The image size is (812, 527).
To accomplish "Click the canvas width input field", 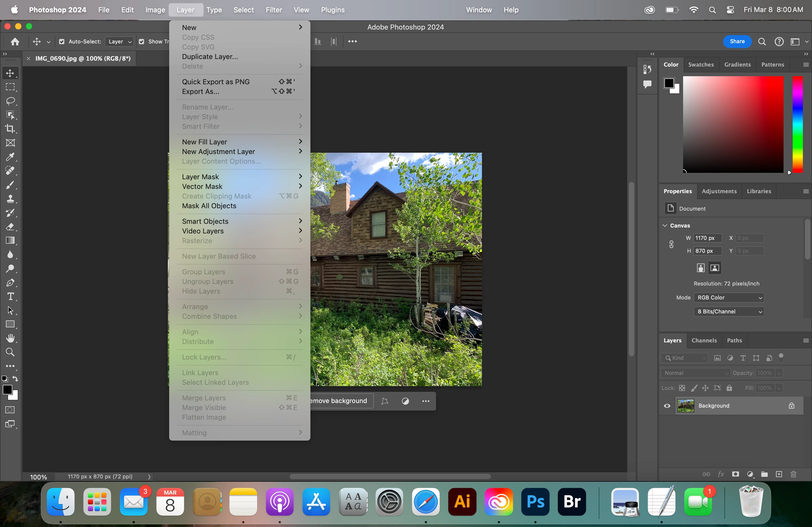I will 707,238.
